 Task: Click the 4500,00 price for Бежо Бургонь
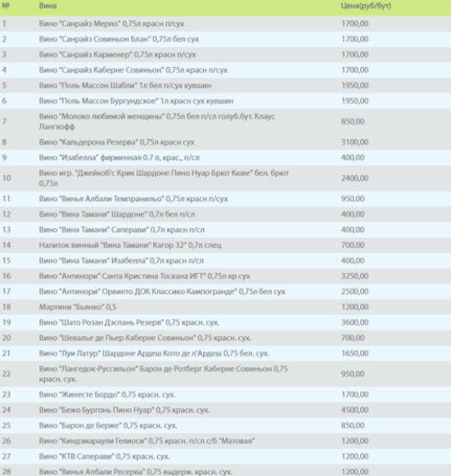coord(355,410)
